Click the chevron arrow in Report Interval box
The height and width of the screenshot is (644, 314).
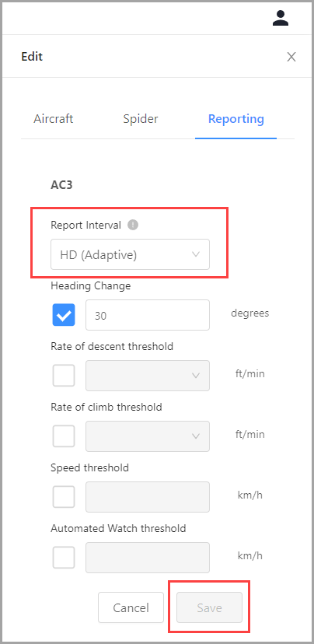(196, 254)
